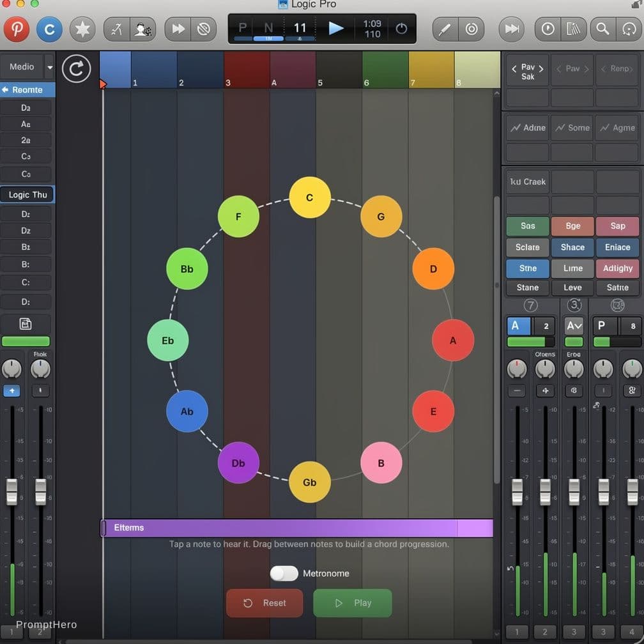Click the blue arrow button under left knob
Screen dimensions: 644x644
(x=12, y=390)
